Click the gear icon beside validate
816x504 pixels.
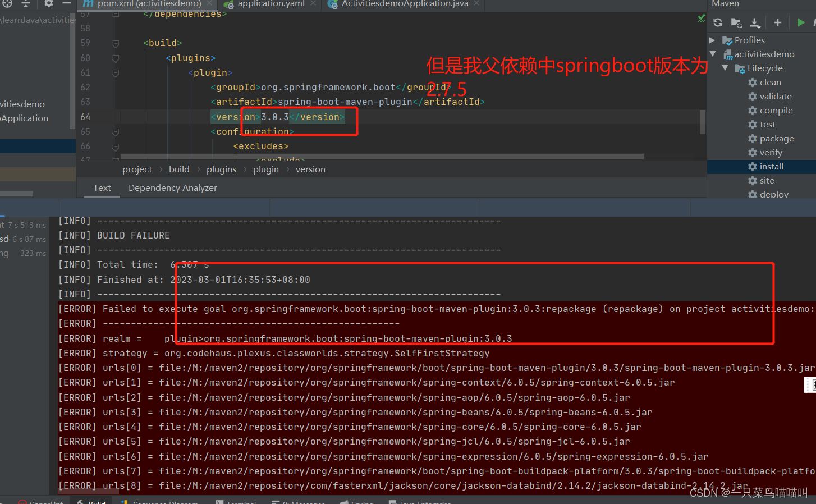click(x=753, y=97)
